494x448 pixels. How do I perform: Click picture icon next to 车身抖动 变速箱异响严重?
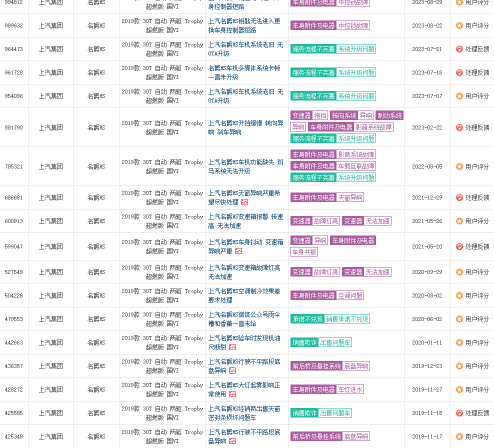[238, 251]
